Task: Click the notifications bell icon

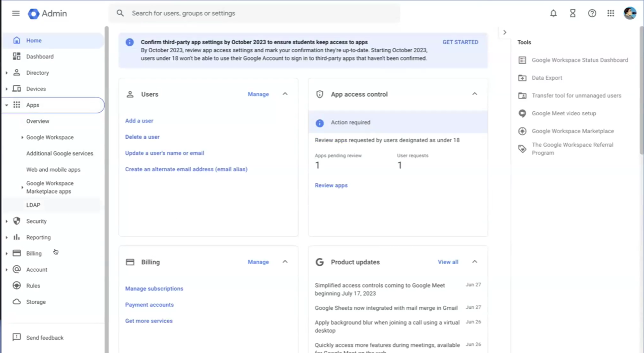Action: coord(553,14)
